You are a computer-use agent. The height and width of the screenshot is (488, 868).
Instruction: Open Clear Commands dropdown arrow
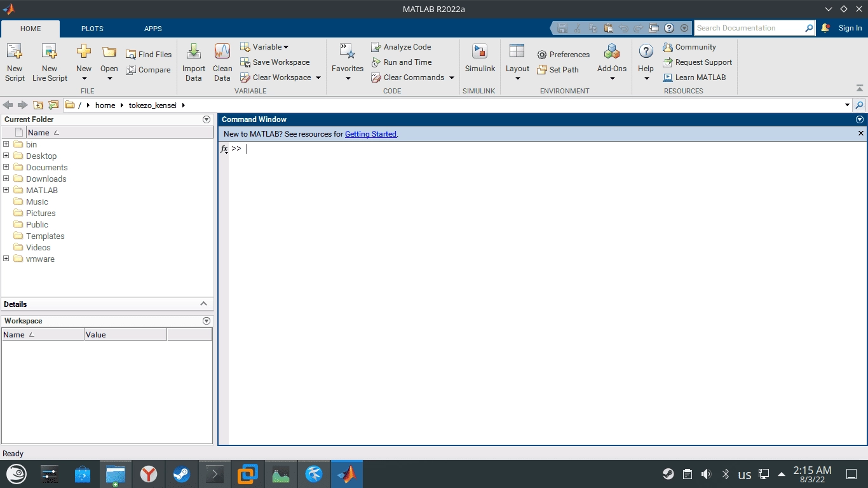(x=452, y=78)
